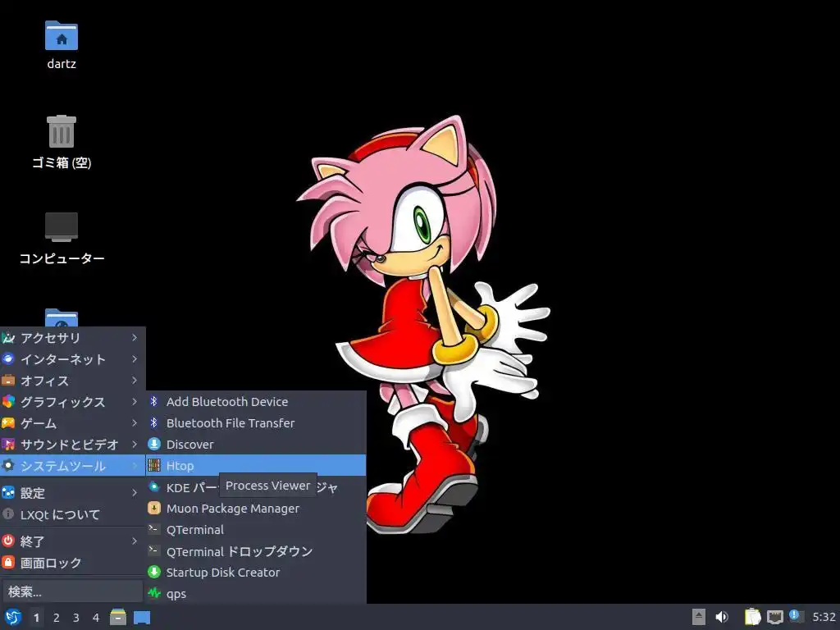This screenshot has height=630, width=840.
Task: Open qps from the menu
Action: (256, 594)
